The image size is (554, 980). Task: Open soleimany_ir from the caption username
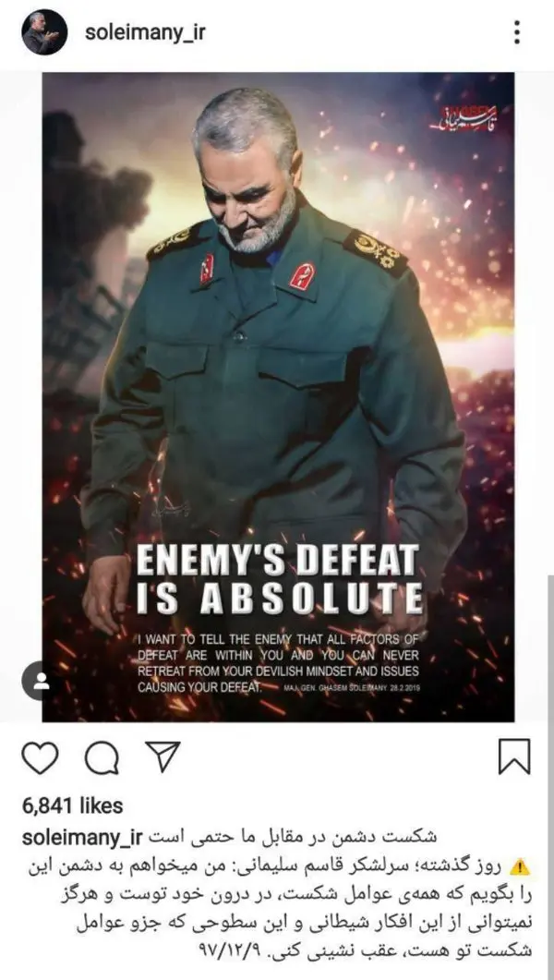tap(83, 838)
